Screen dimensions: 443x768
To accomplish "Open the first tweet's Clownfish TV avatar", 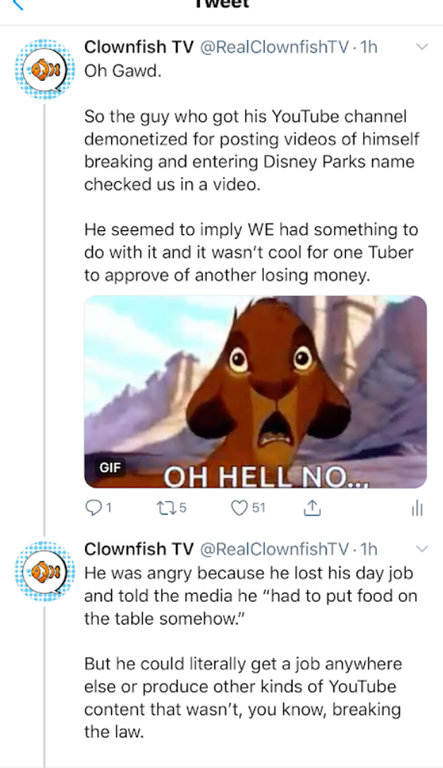I will [x=45, y=69].
